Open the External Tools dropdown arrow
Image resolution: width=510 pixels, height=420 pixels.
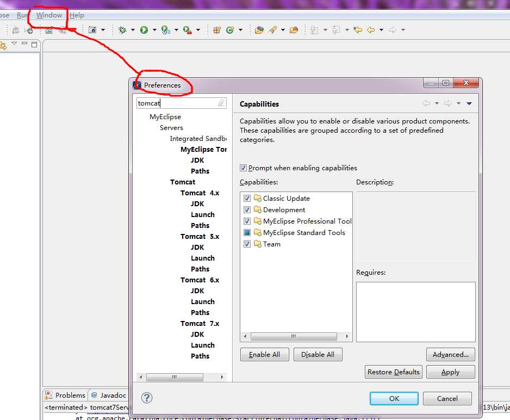tap(198, 30)
